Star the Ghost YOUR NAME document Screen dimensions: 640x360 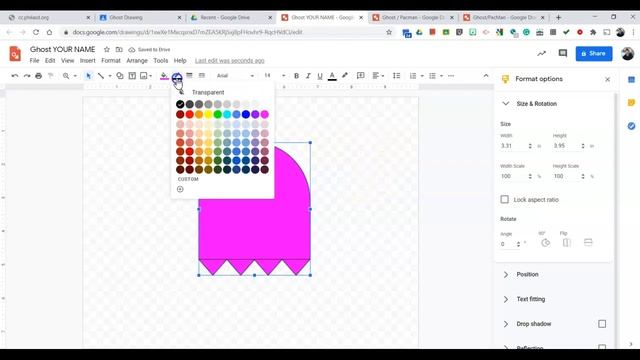[x=107, y=49]
